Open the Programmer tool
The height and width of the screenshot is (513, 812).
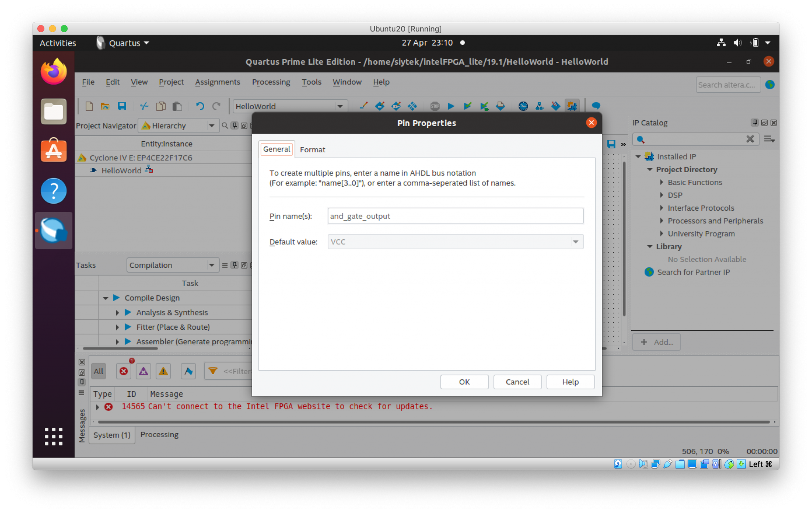(x=555, y=106)
